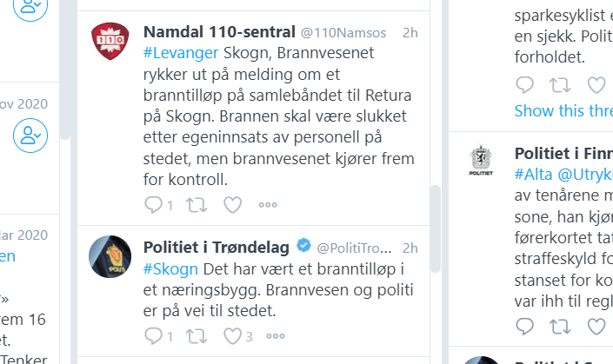Open Politiet i Trøndelag avatar
The image size is (613, 364).
point(111,255)
